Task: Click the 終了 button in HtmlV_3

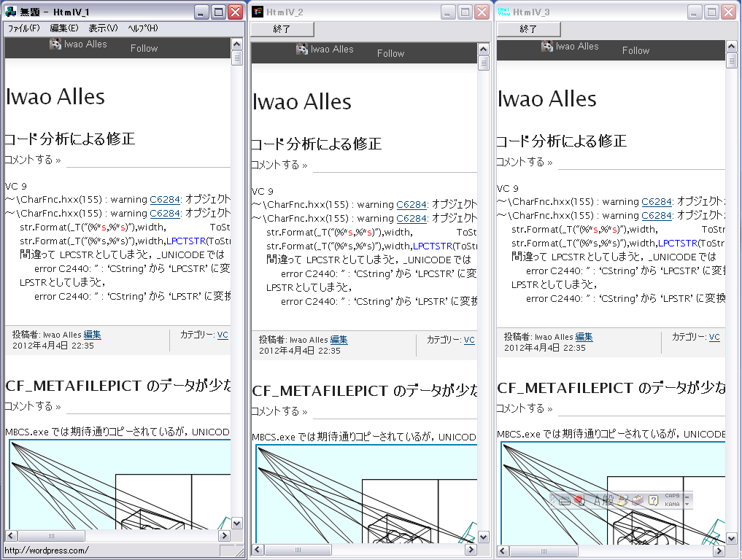Action: pyautogui.click(x=528, y=29)
